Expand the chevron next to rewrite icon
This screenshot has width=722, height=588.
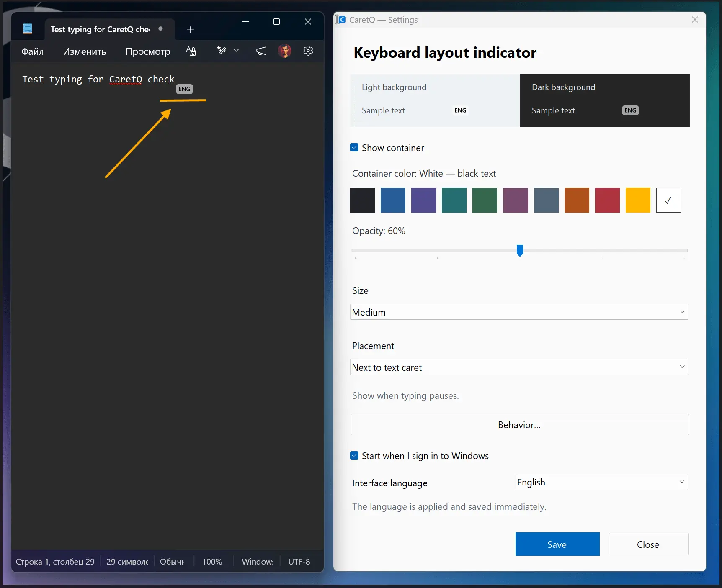236,51
